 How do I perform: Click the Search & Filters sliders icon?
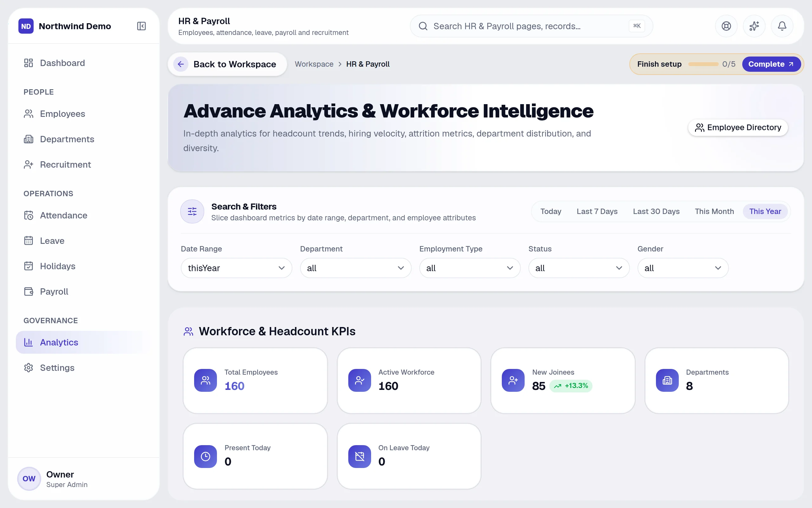click(192, 211)
